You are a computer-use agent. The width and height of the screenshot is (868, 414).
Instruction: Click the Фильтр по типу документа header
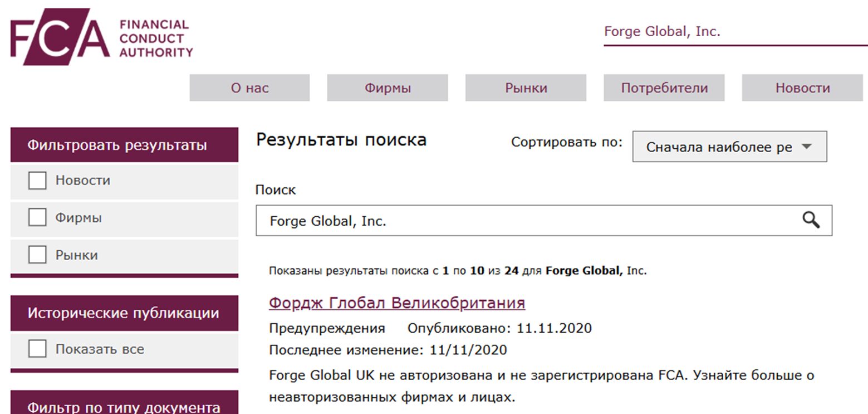pyautogui.click(x=124, y=403)
